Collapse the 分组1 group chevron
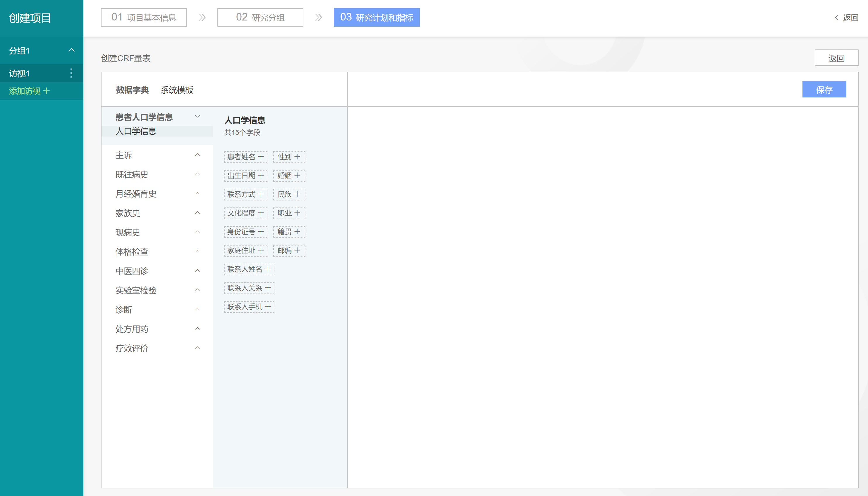This screenshot has height=496, width=868. (x=71, y=50)
